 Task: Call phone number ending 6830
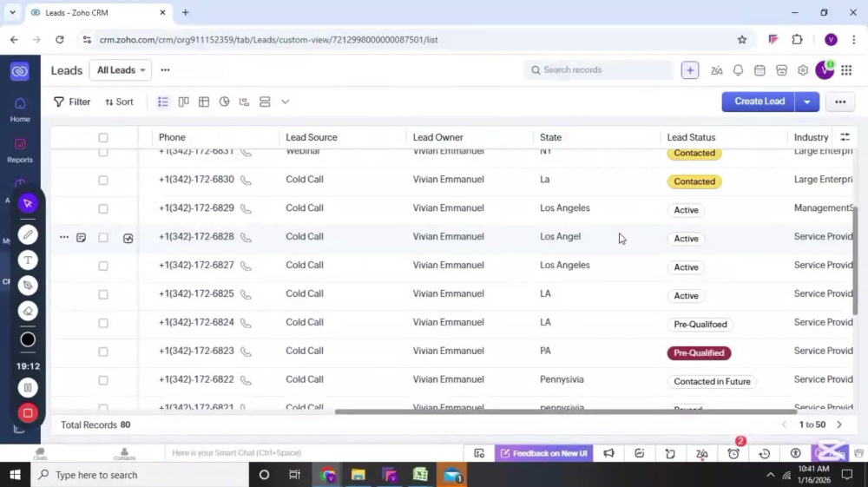[246, 181]
